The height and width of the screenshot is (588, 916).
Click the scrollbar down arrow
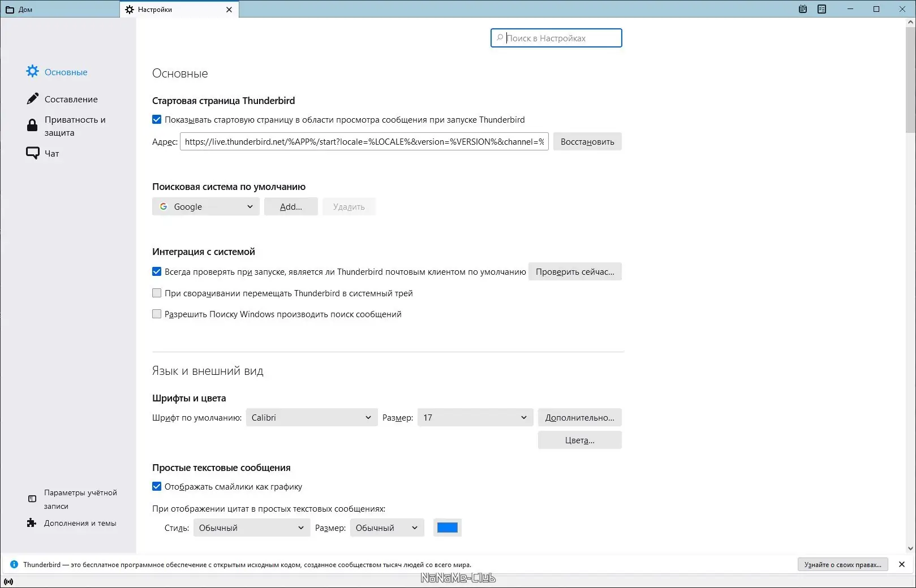point(910,548)
